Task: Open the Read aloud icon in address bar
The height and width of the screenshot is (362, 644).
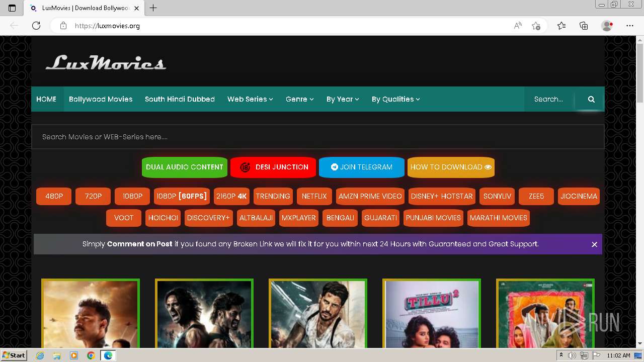Action: tap(517, 26)
